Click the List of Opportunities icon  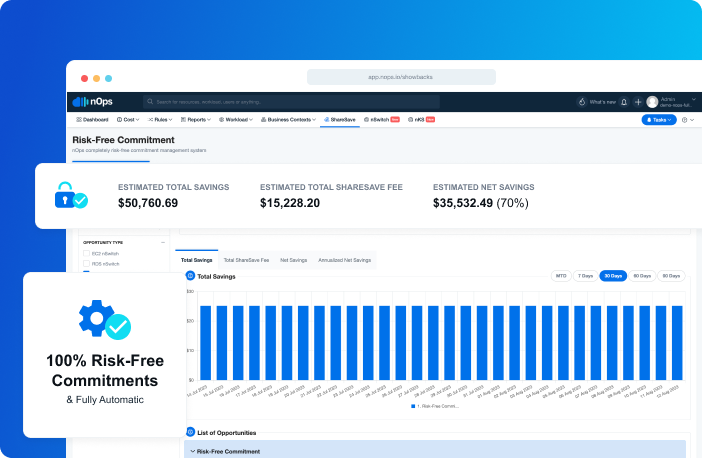(x=190, y=432)
